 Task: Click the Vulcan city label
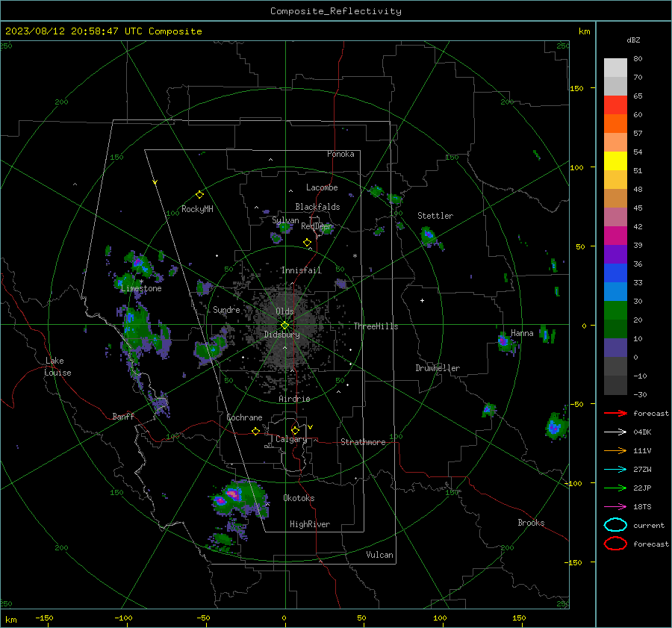tap(379, 555)
